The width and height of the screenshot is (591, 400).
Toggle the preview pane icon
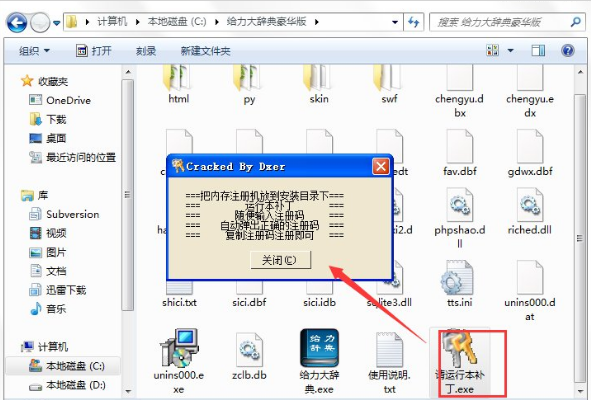(538, 51)
